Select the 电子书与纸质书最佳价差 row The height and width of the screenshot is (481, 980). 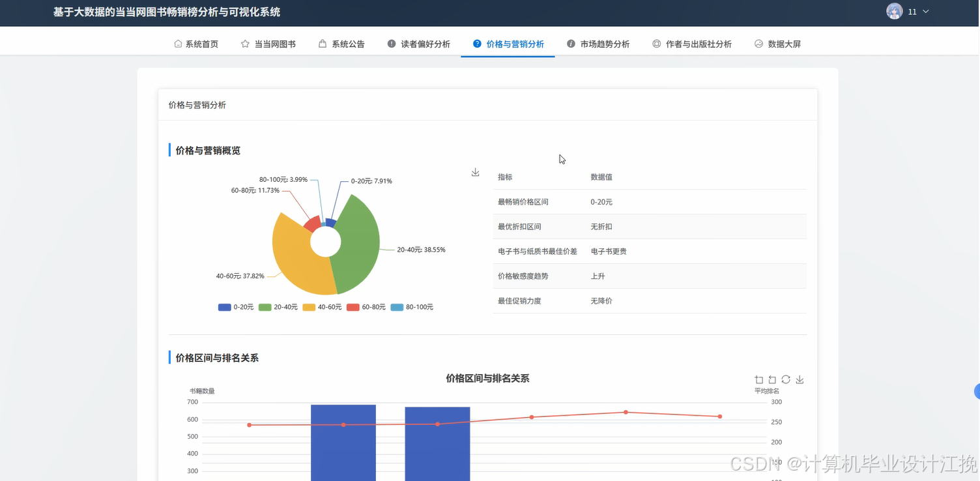(x=650, y=252)
